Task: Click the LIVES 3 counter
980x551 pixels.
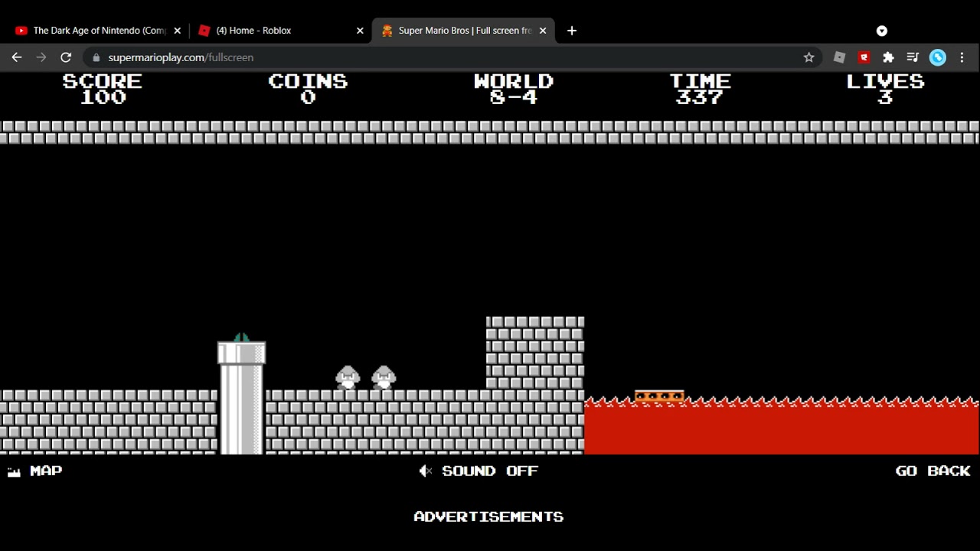Action: pos(885,89)
